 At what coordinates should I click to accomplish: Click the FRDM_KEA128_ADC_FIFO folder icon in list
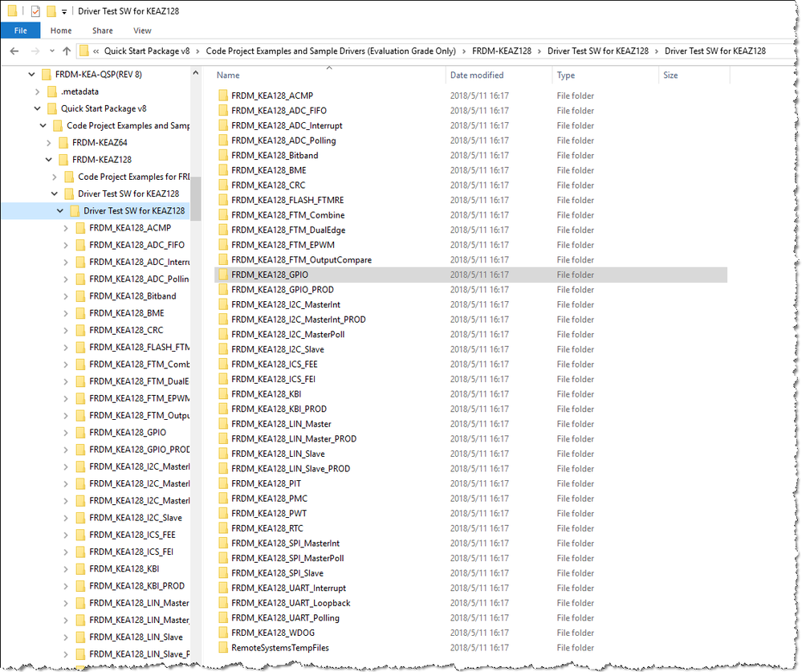pos(223,111)
